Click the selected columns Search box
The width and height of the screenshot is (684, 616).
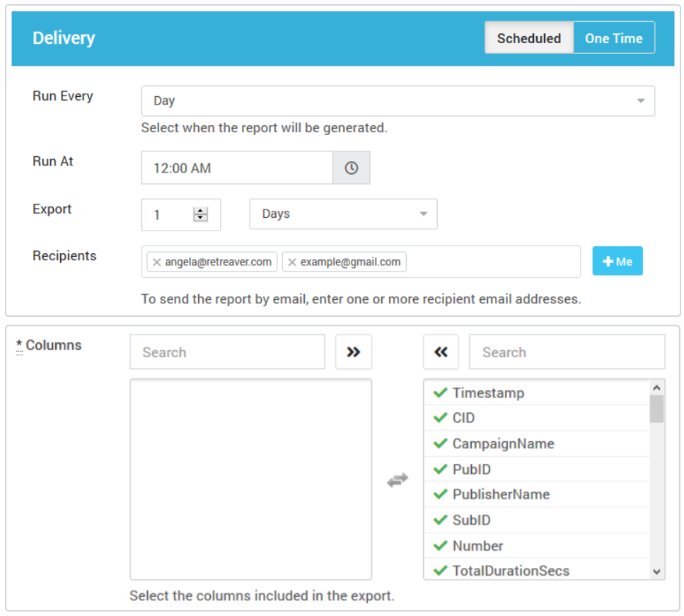[x=567, y=352]
